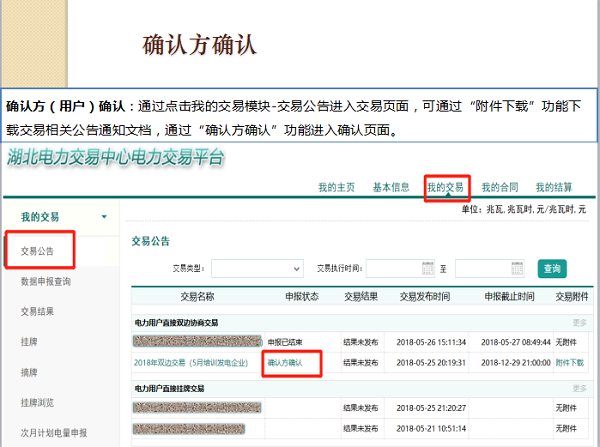600x447 pixels.
Task: Select 交易公告 in the sidebar
Action: [39, 250]
